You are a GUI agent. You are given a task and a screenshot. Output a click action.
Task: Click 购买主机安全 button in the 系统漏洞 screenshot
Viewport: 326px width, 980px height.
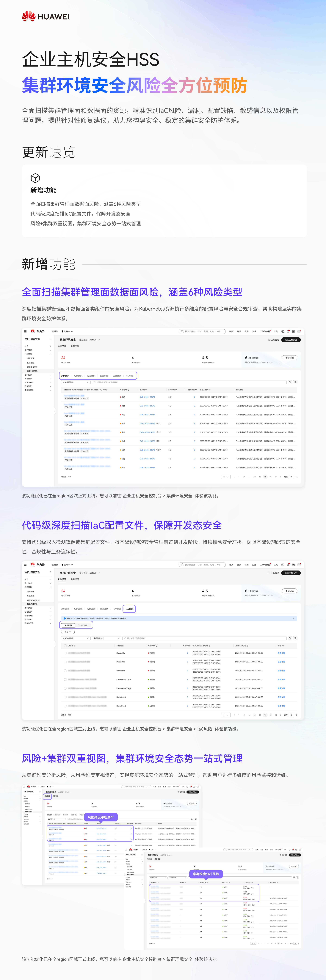291,340
